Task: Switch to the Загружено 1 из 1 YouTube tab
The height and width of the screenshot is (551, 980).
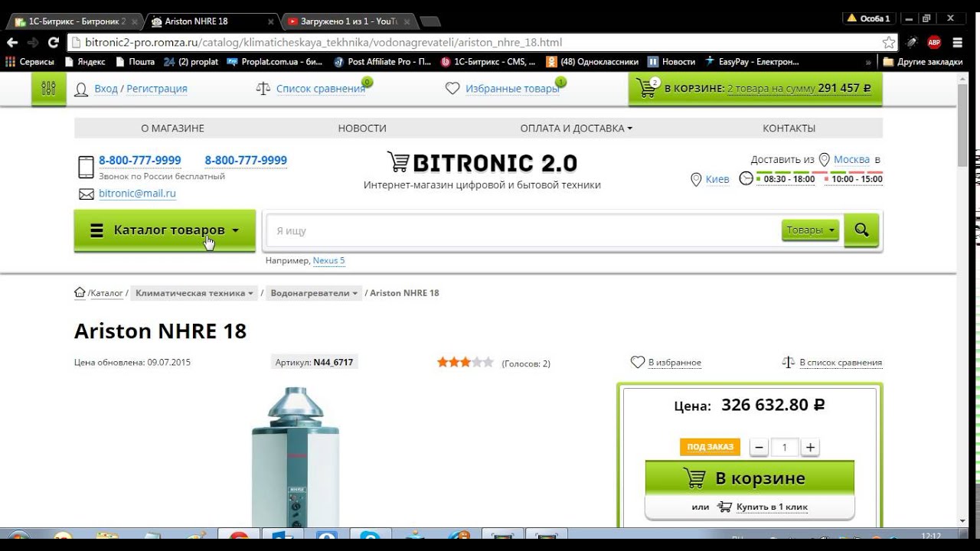Action: click(349, 21)
